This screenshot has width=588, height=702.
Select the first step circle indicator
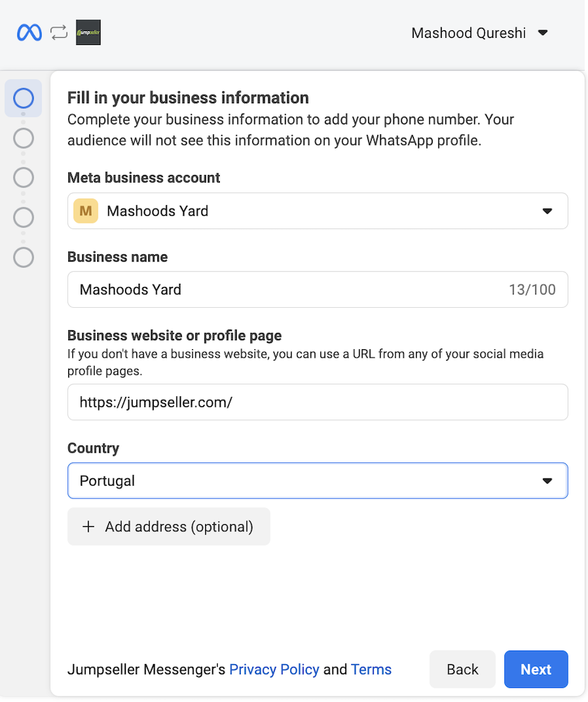tap(23, 98)
